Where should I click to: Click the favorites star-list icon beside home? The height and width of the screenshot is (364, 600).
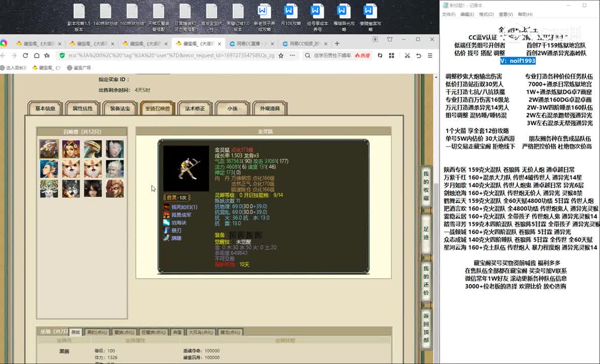(47, 56)
